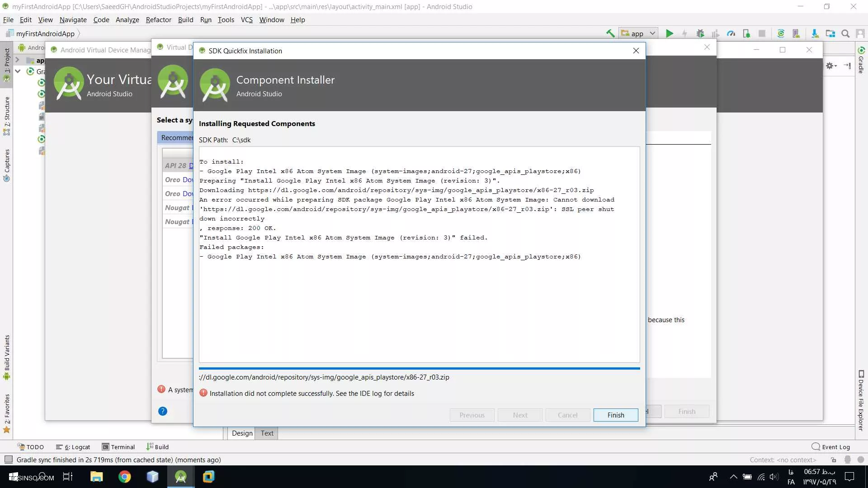Screen dimensions: 868x488
Task: Click the Apply Changes lightning icon
Action: click(x=685, y=33)
